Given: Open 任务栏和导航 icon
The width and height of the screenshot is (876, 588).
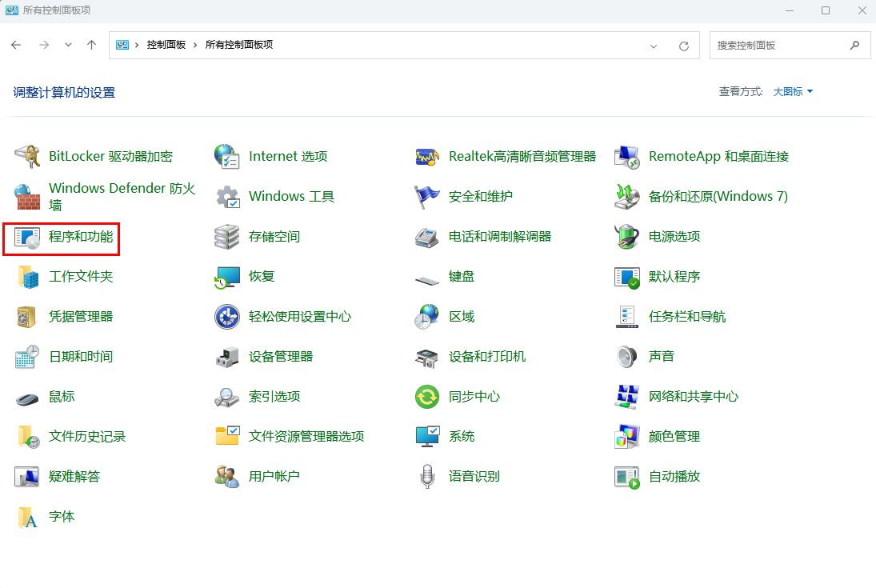Looking at the screenshot, I should [627, 317].
